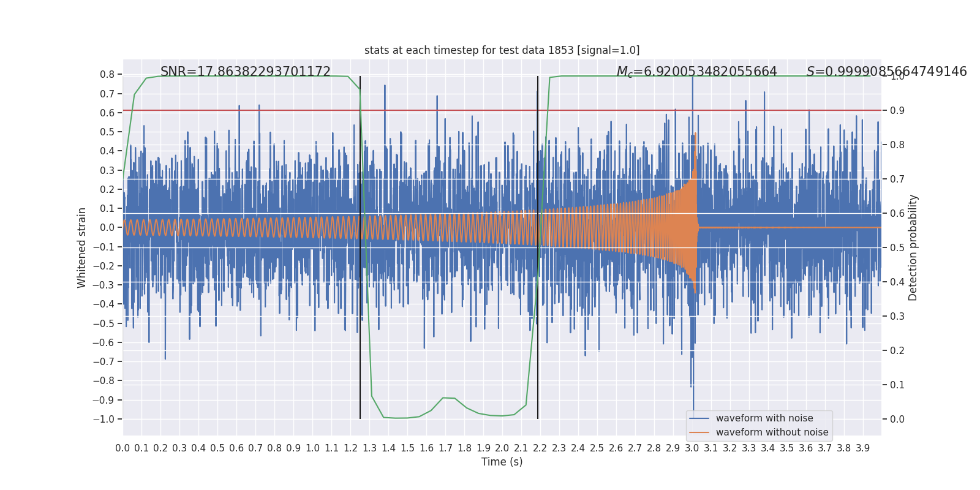Click the orange waveform merger peak near 3.0

point(696,136)
